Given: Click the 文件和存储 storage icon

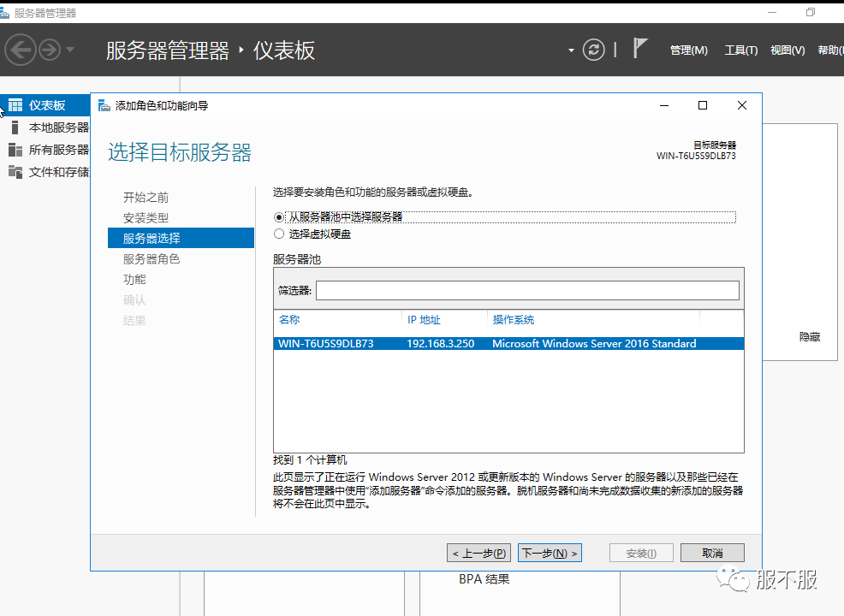Looking at the screenshot, I should tap(15, 172).
